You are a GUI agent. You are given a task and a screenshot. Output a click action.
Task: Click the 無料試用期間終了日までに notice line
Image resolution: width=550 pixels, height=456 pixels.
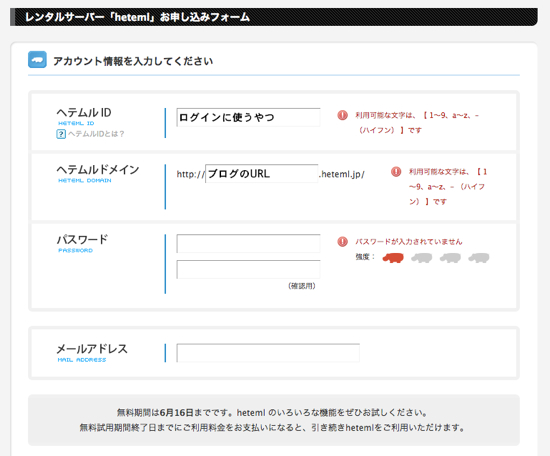point(272,428)
